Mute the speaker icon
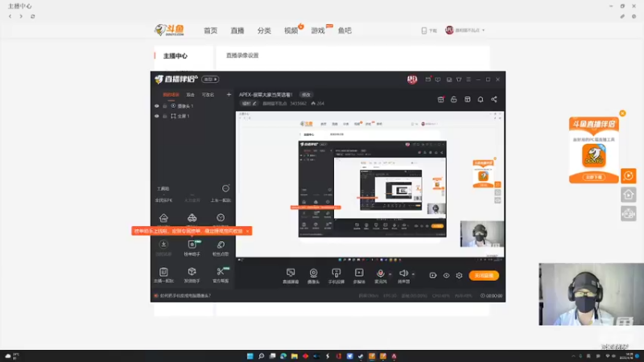The height and width of the screenshot is (362, 644). (403, 274)
